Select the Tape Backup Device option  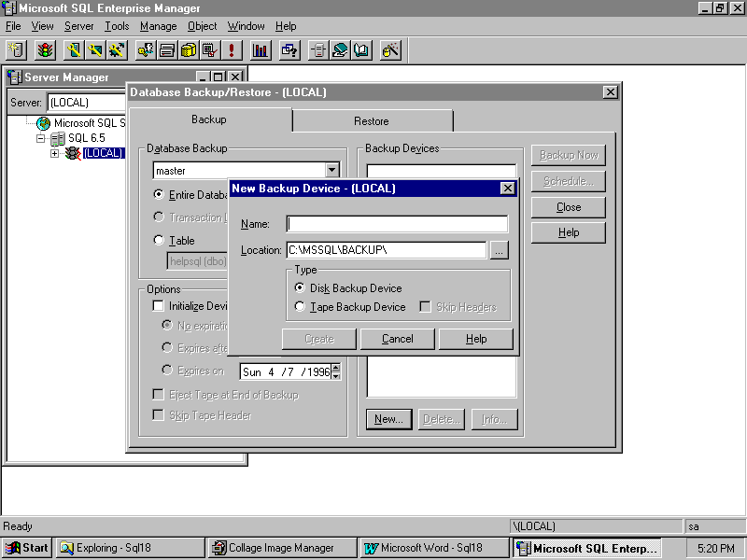(300, 306)
